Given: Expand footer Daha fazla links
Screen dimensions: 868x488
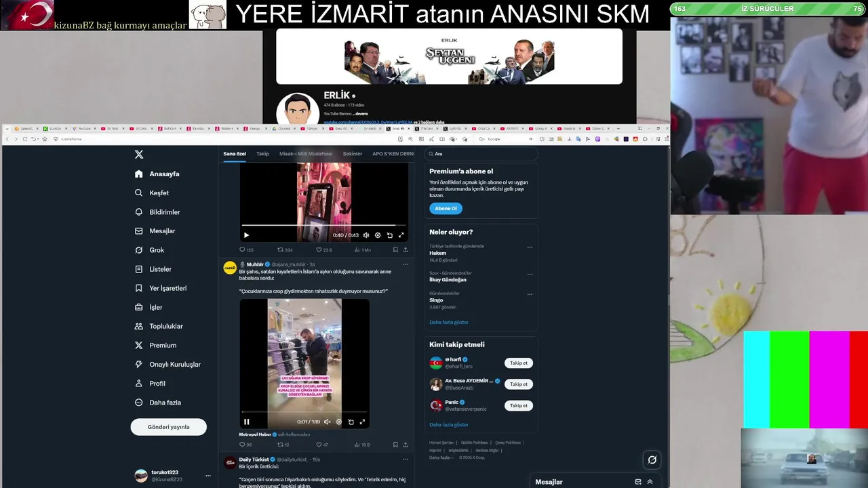Looking at the screenshot, I should pos(441,457).
